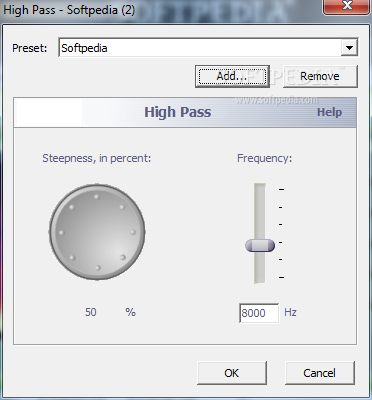
Task: Click the 8000 Hz frequency input field
Action: point(259,313)
